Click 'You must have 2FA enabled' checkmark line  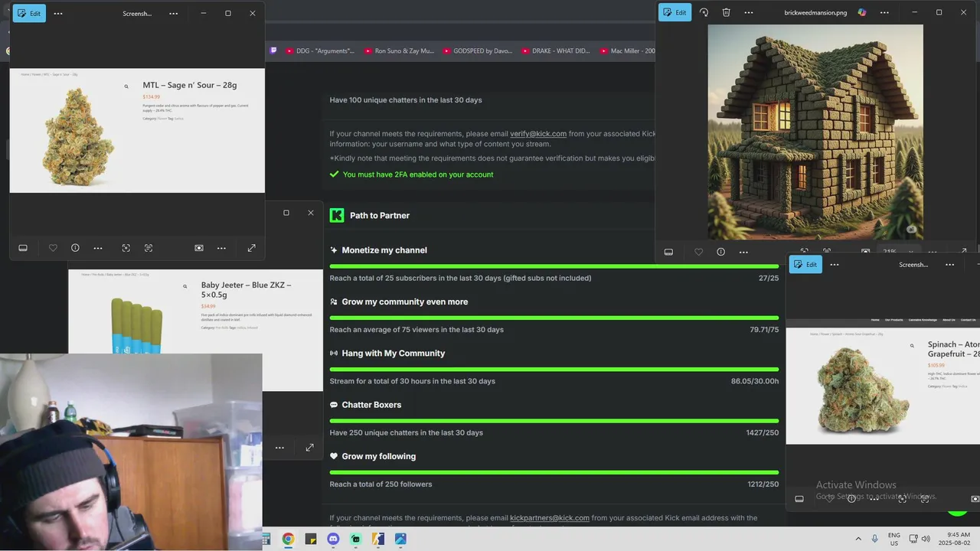pyautogui.click(x=412, y=174)
